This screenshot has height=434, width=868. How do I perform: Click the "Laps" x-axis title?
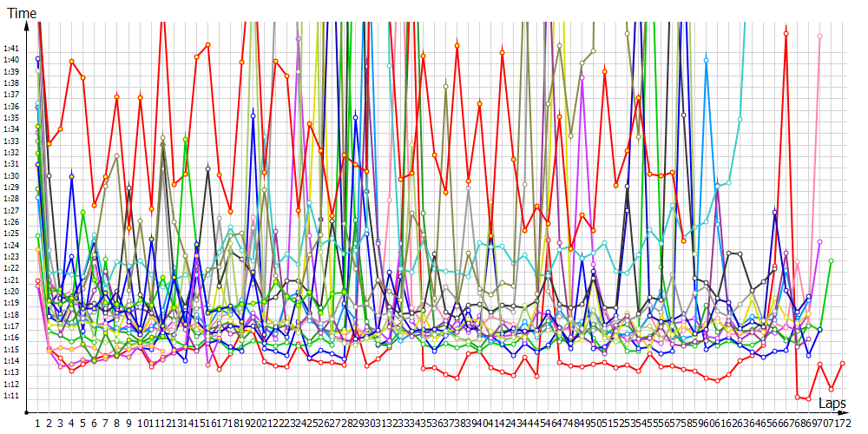pos(832,404)
